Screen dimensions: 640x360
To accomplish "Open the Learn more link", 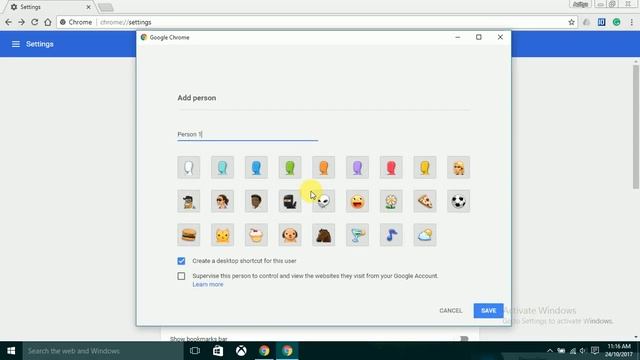I will coord(208,284).
